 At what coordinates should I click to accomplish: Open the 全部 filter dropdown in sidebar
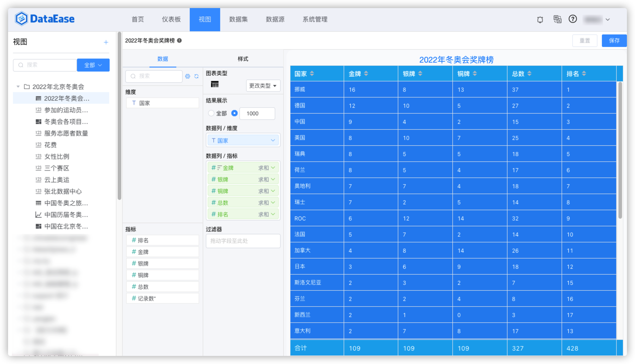pos(93,65)
